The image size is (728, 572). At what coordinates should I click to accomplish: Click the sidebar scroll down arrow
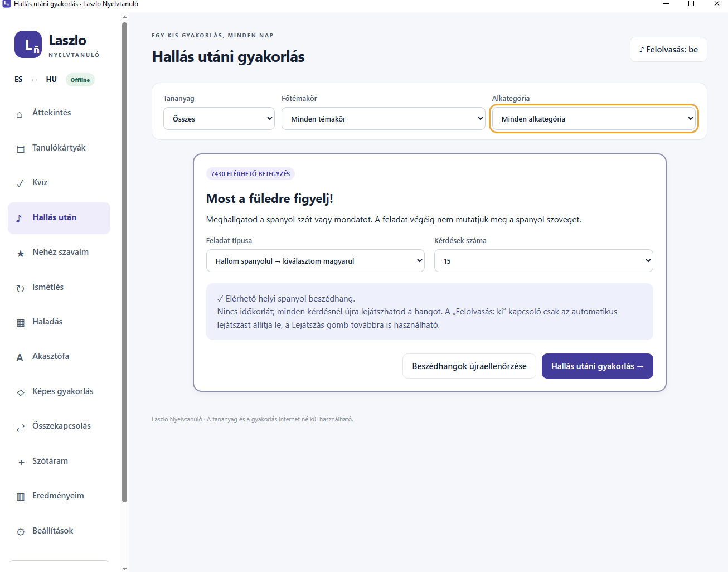point(124,569)
